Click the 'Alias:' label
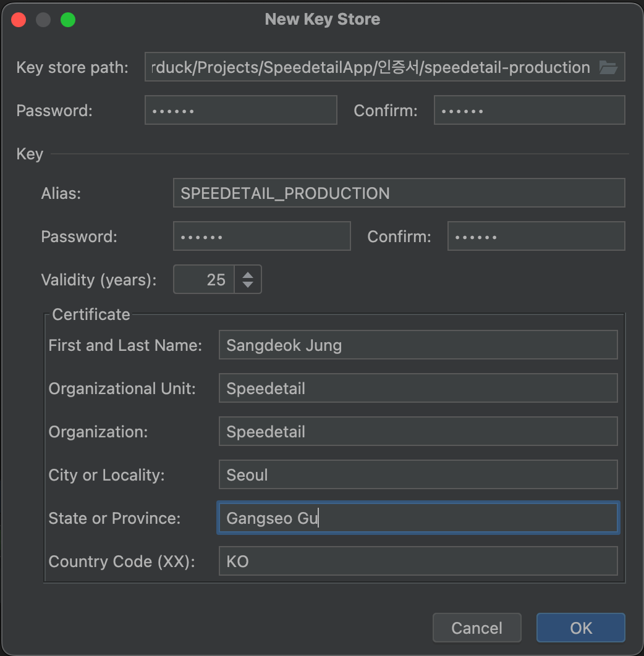Viewport: 644px width, 656px height. (61, 193)
